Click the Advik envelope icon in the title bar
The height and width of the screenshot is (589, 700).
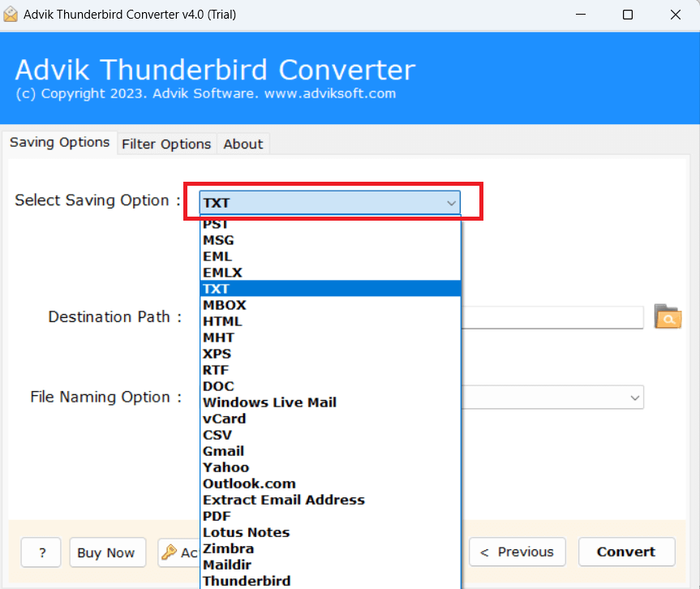11,15
